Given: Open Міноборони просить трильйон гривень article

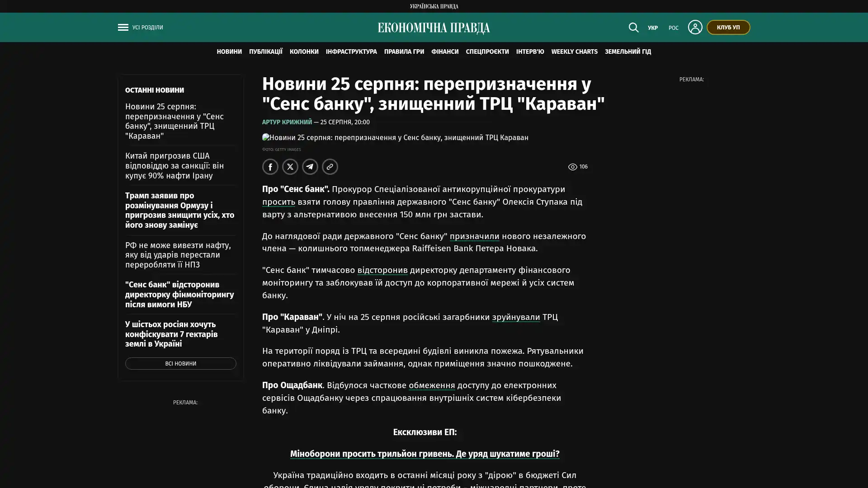Looking at the screenshot, I should click(x=425, y=454).
